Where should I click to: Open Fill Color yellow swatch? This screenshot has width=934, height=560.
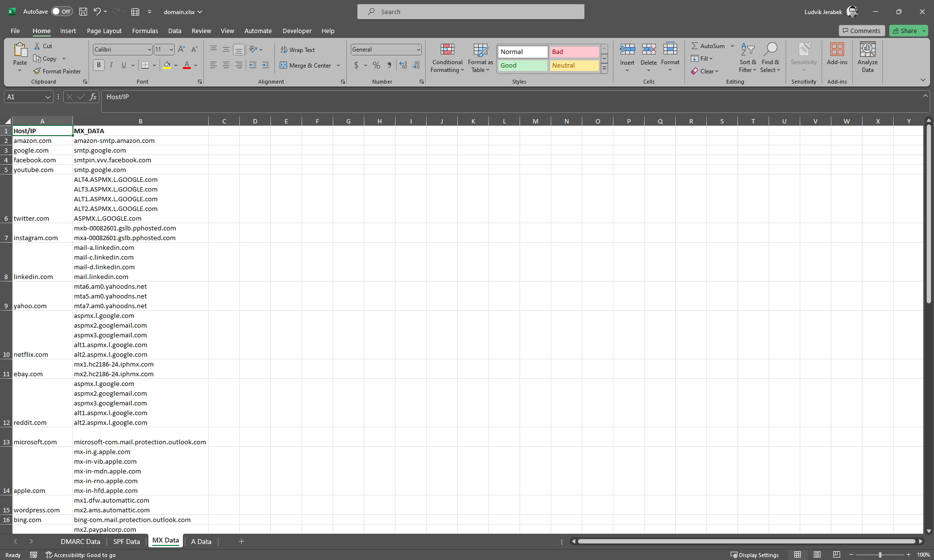(x=167, y=65)
